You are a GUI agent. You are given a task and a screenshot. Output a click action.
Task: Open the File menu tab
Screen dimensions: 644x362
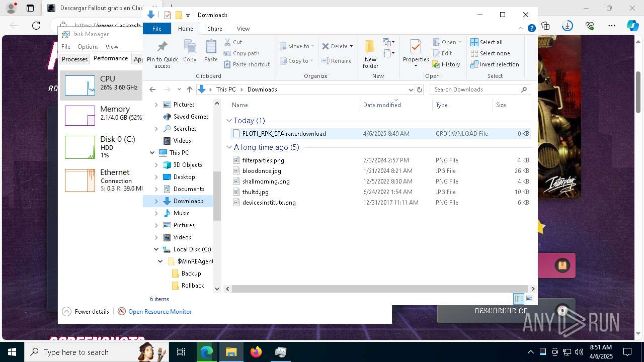(x=157, y=29)
